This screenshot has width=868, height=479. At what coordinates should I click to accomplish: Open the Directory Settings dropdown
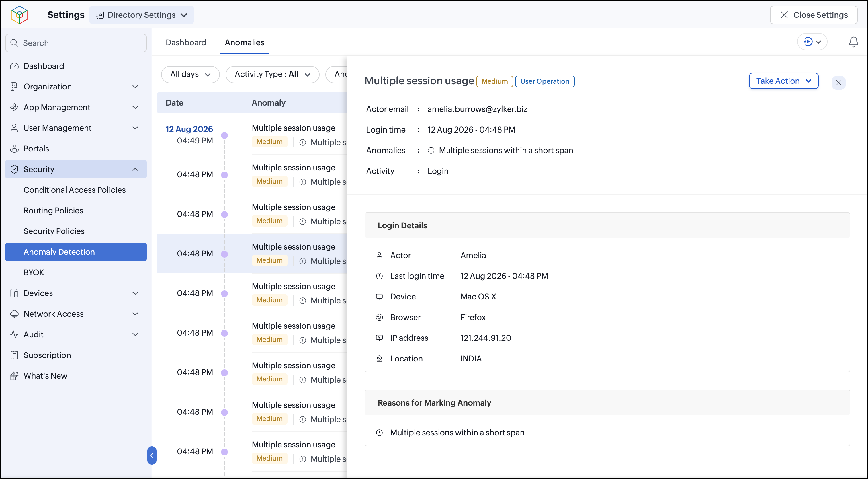[x=142, y=15]
